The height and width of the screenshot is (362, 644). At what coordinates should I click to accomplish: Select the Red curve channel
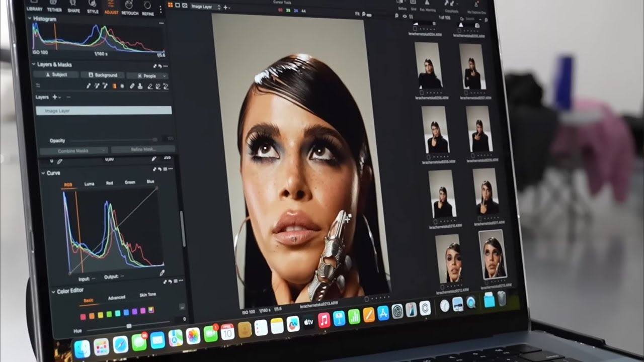[110, 184]
